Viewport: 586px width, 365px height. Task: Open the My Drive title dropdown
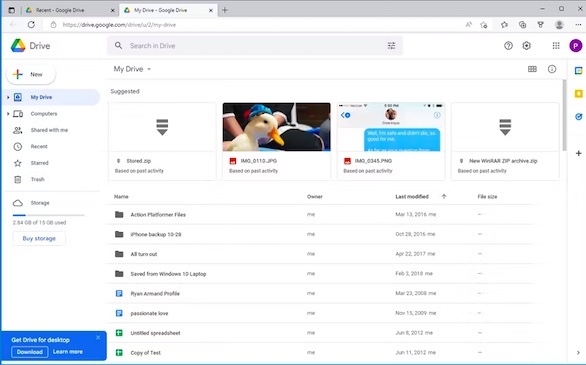click(133, 69)
